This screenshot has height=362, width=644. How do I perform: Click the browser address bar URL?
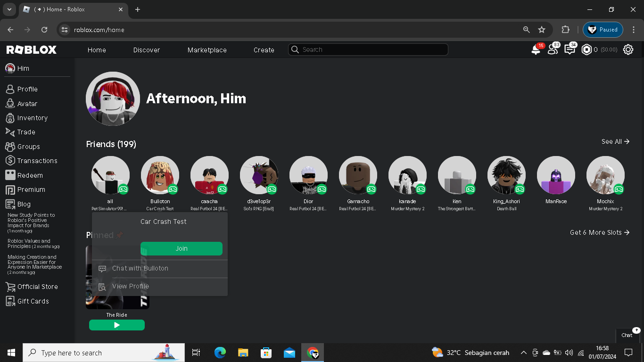pos(99,30)
